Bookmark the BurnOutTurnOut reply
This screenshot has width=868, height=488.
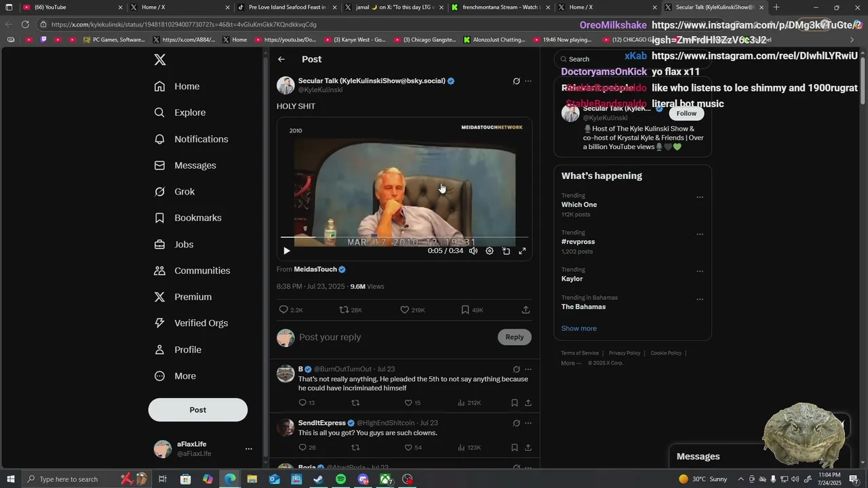click(x=515, y=403)
